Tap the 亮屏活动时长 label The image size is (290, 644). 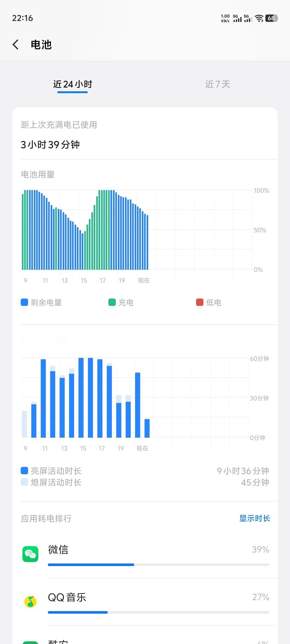(56, 471)
